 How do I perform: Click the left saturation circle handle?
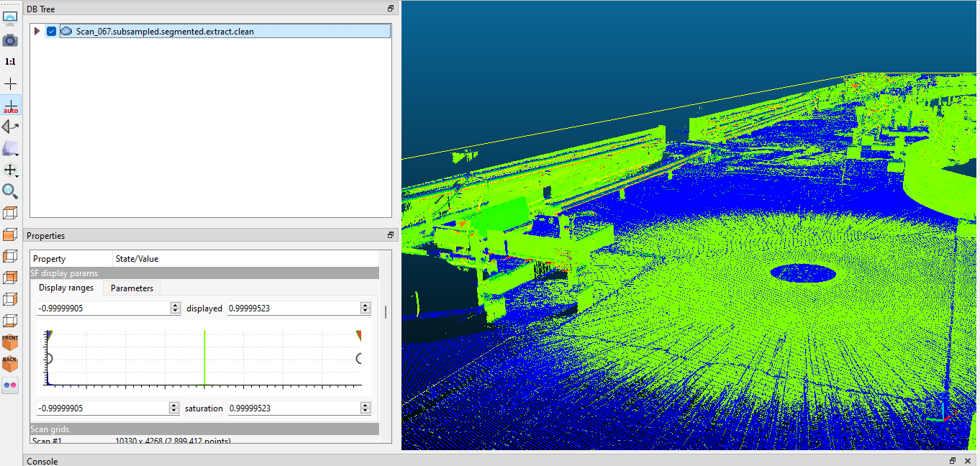click(49, 358)
